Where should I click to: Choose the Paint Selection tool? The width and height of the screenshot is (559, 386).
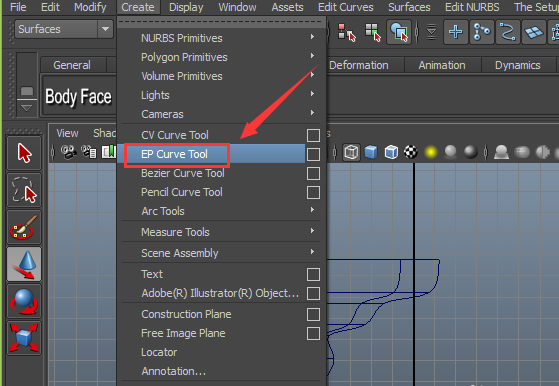24,227
